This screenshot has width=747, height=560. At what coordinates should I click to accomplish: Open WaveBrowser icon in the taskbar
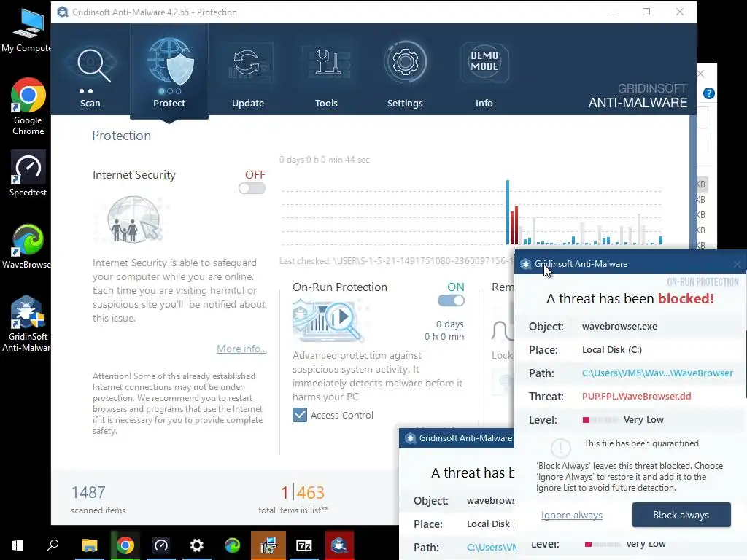[233, 545]
